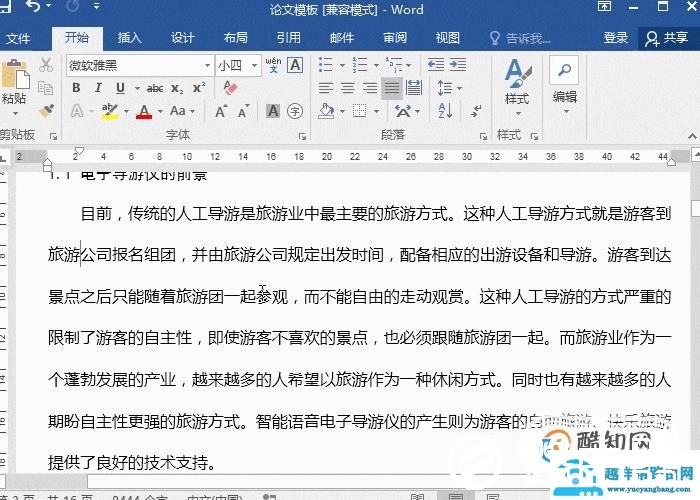This screenshot has height=500, width=700.
Task: Toggle Bold formatting
Action: pyautogui.click(x=76, y=88)
